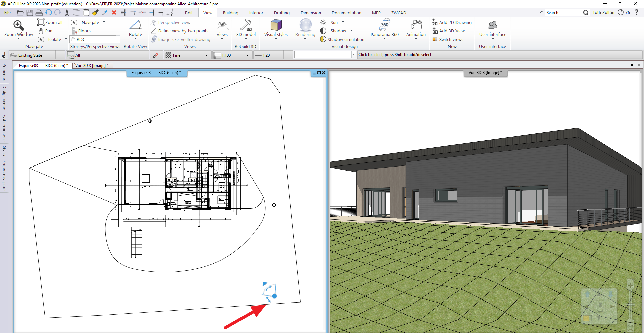The width and height of the screenshot is (644, 333).
Task: Click the Pan hand icon in ribbon
Action: pyautogui.click(x=41, y=31)
